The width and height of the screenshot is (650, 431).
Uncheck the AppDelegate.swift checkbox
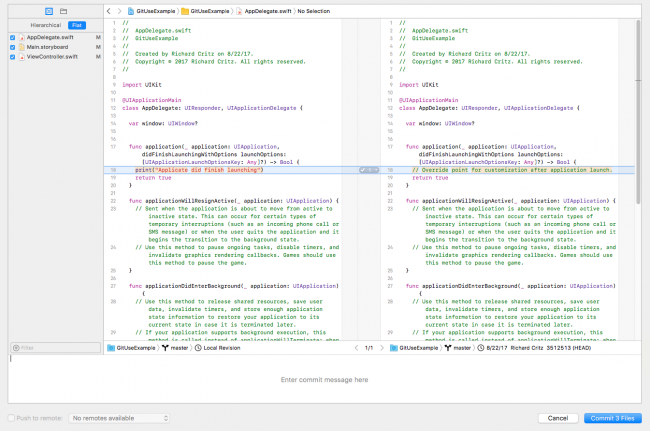[x=12, y=37]
